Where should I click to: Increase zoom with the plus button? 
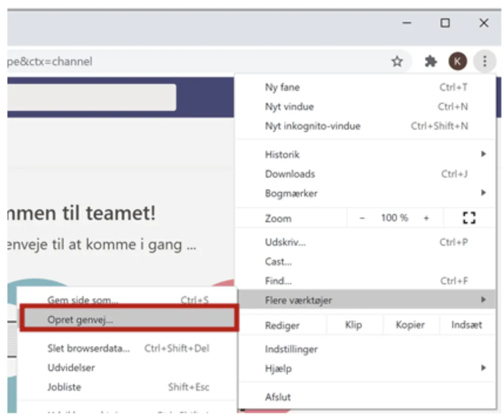point(426,218)
